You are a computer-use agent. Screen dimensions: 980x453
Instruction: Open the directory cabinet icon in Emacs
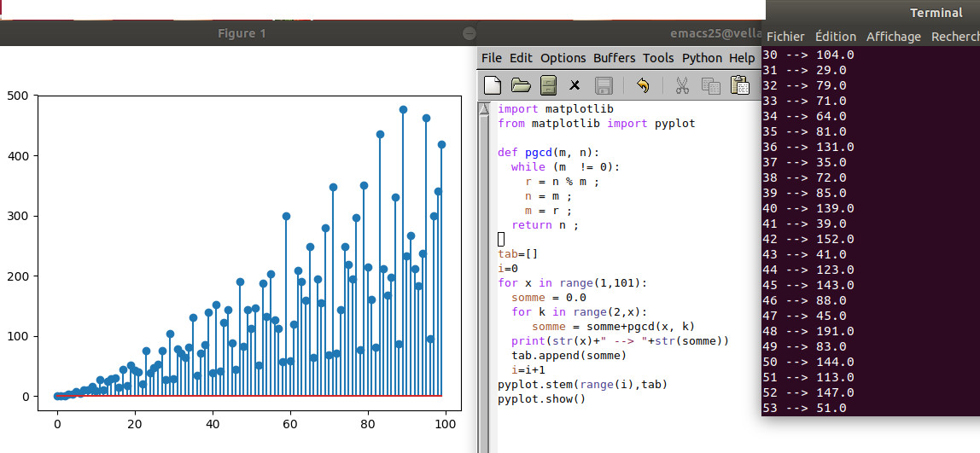548,85
